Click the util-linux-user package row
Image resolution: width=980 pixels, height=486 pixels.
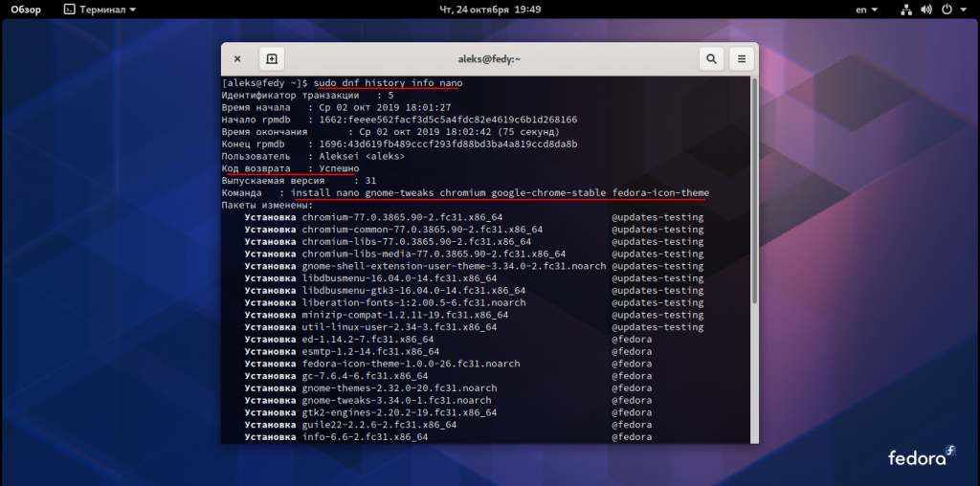point(475,326)
